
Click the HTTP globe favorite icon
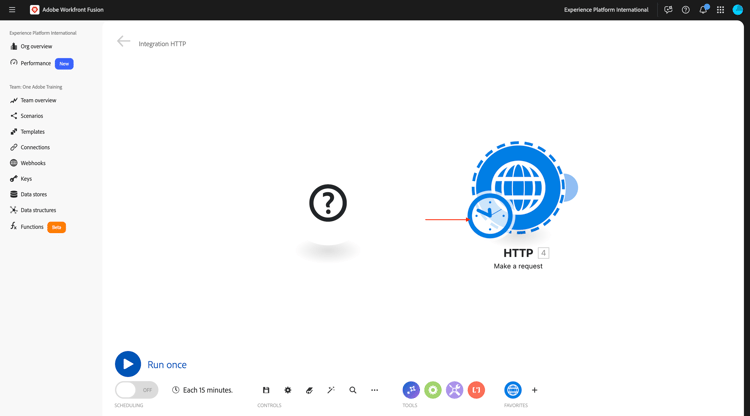513,390
